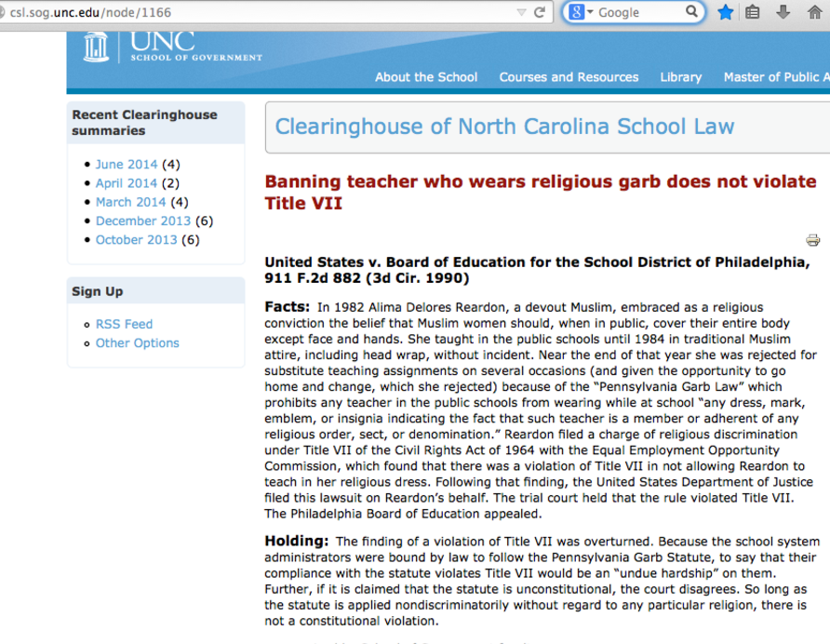Click the Sign Up sidebar heading
Image resolution: width=830 pixels, height=644 pixels.
click(x=98, y=292)
